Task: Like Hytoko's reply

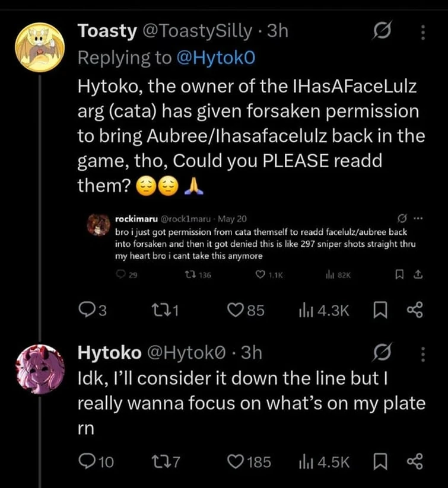Action: (x=237, y=461)
